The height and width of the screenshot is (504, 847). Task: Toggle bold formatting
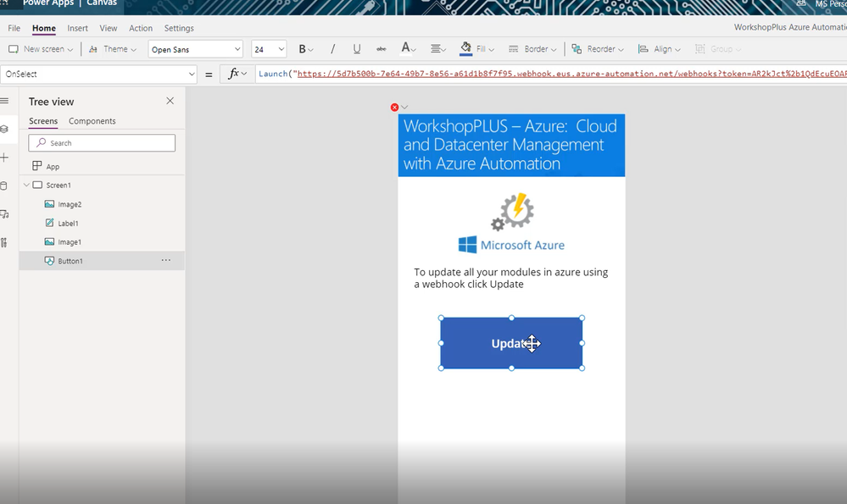[x=305, y=49]
